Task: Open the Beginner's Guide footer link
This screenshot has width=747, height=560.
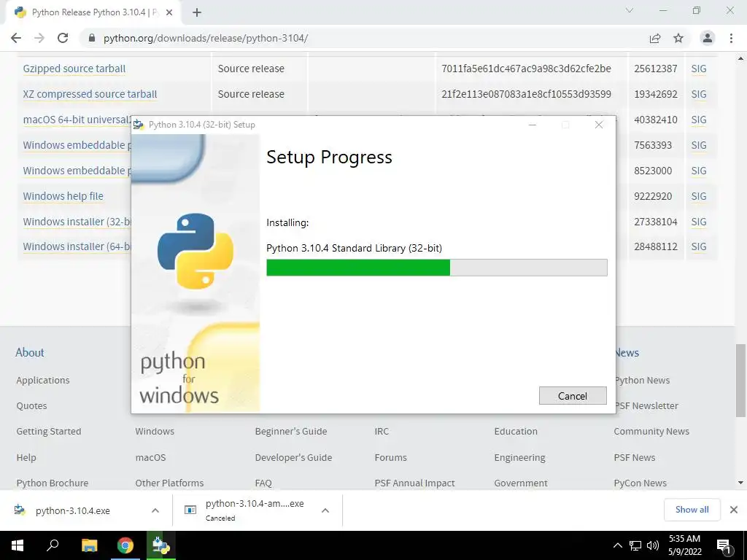Action: point(291,432)
